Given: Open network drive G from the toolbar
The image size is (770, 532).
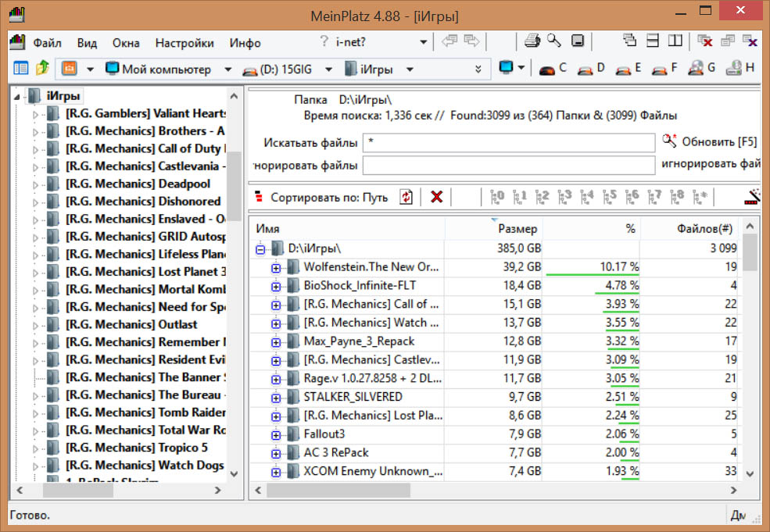Looking at the screenshot, I should [x=701, y=68].
